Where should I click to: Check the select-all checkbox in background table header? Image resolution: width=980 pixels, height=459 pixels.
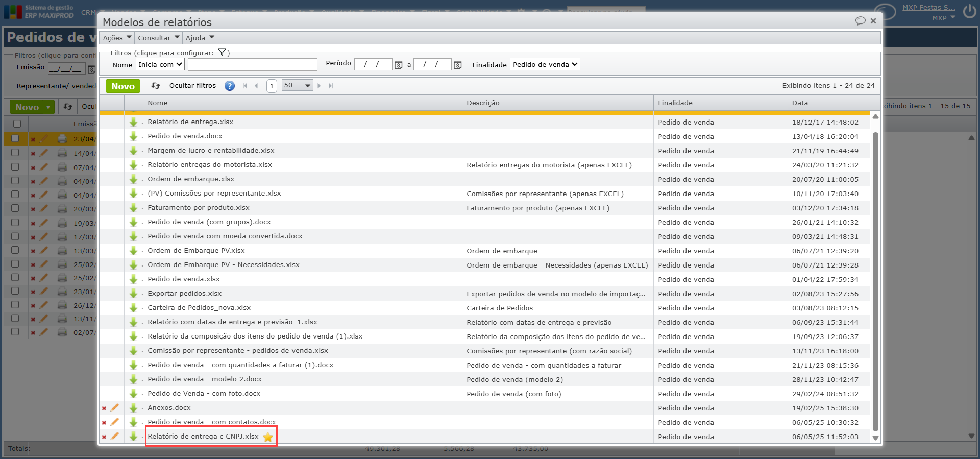17,124
